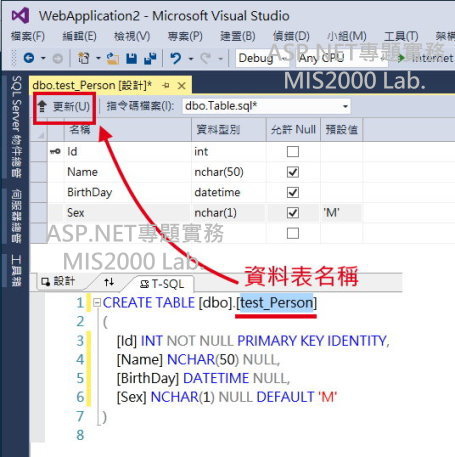The image size is (455, 457).
Task: Open the 編輯(E) Edit menu
Action: pyautogui.click(x=79, y=36)
